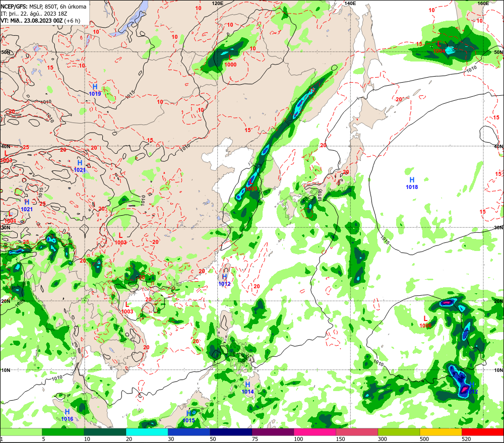Click the L 1000 low pressure marker

pos(230,61)
